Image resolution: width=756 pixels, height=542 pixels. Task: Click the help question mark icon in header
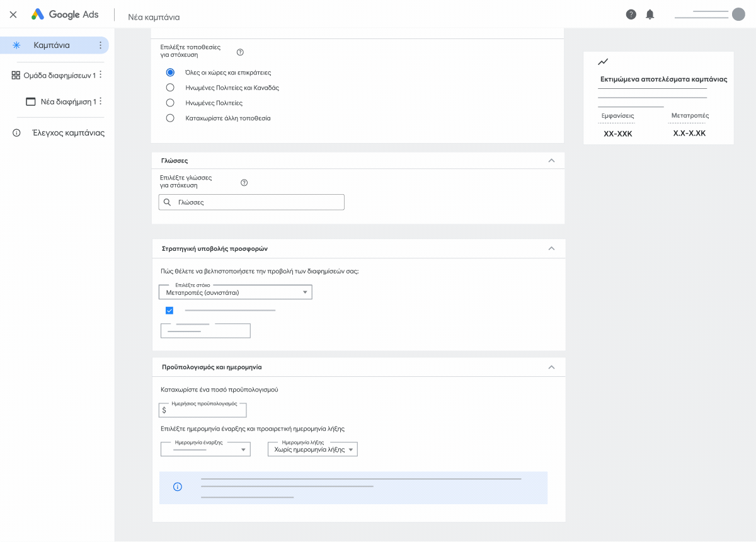point(631,14)
